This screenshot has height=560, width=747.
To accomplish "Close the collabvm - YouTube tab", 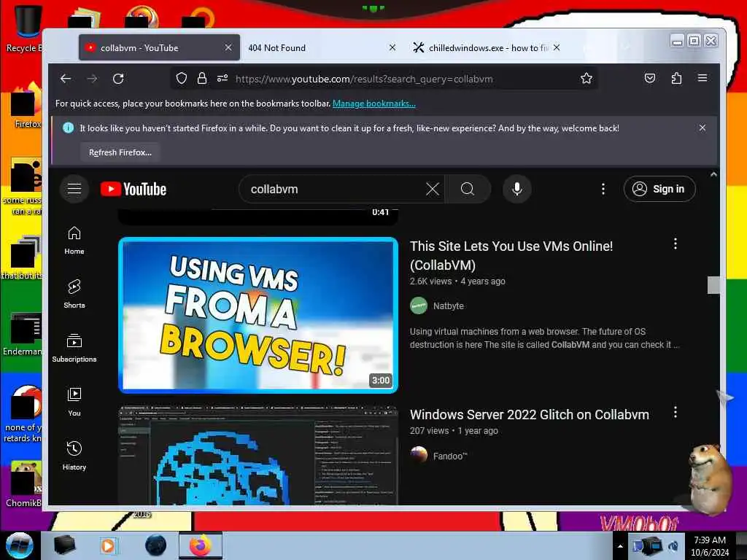I will coord(228,47).
